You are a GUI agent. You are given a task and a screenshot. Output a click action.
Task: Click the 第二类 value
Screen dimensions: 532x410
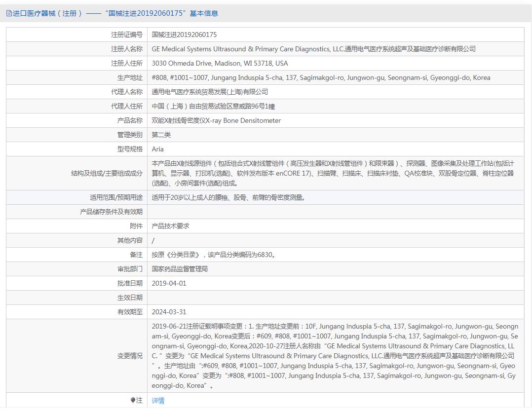click(161, 135)
